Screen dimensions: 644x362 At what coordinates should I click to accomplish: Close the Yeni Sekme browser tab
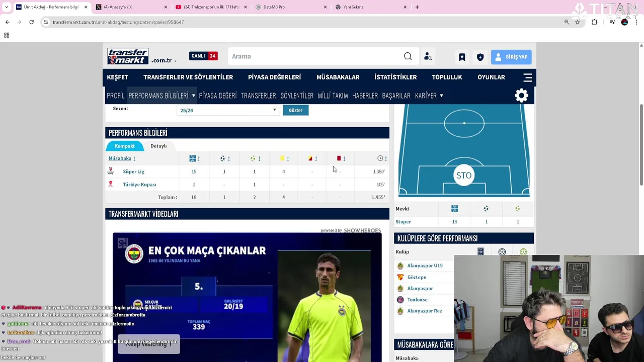coord(405,7)
